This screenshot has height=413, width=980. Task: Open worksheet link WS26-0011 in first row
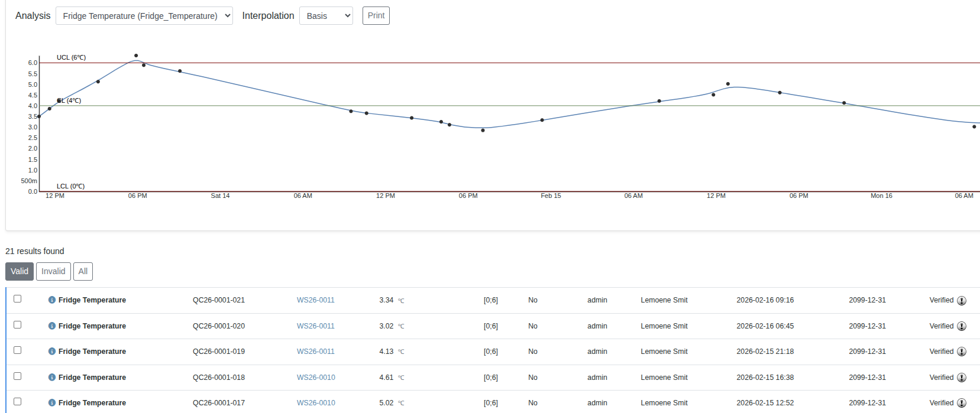(x=315, y=300)
